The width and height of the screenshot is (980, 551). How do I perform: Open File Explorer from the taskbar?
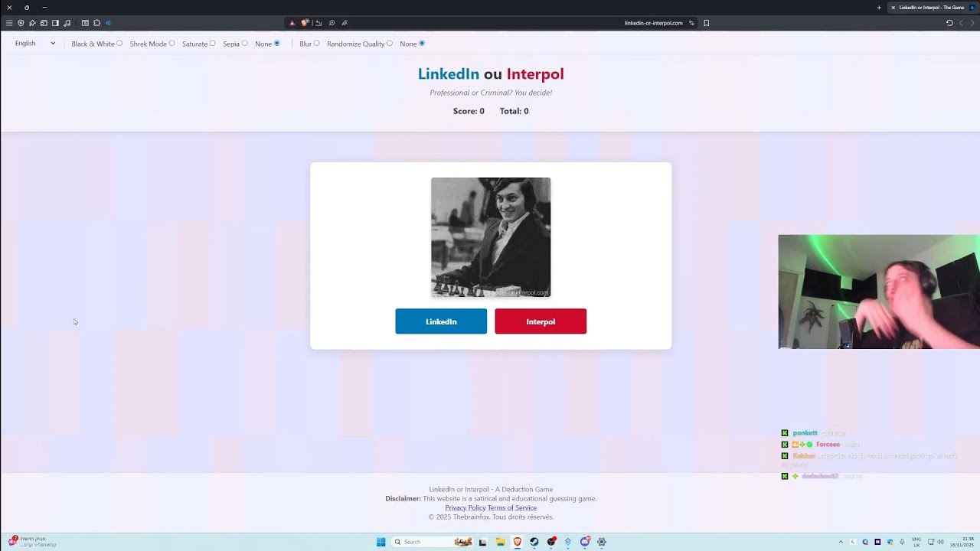(500, 542)
